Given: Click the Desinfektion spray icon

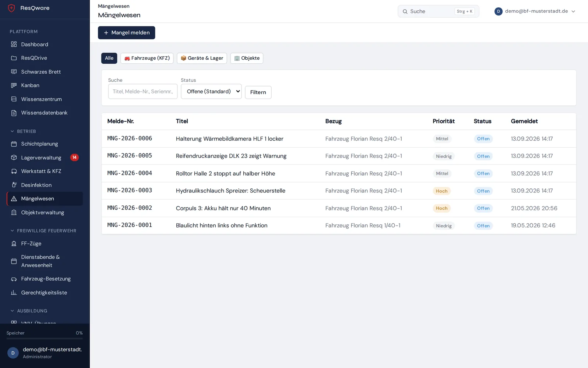Looking at the screenshot, I should [x=14, y=185].
